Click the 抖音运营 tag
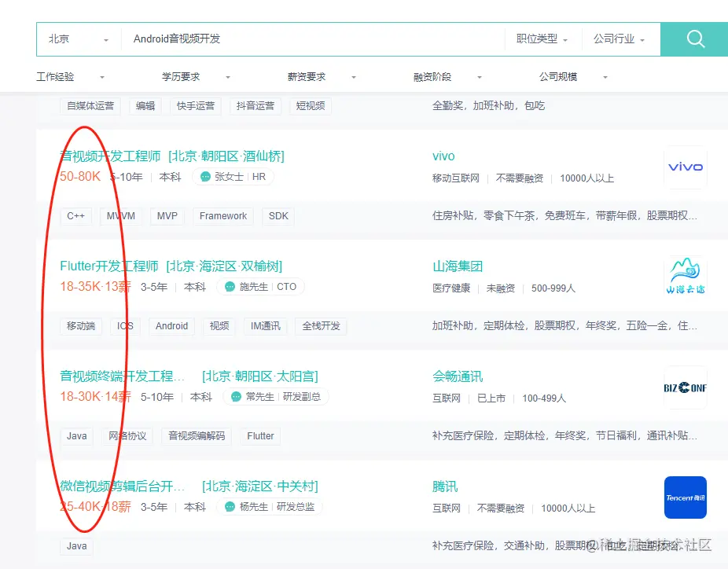This screenshot has height=569, width=728. pos(256,106)
